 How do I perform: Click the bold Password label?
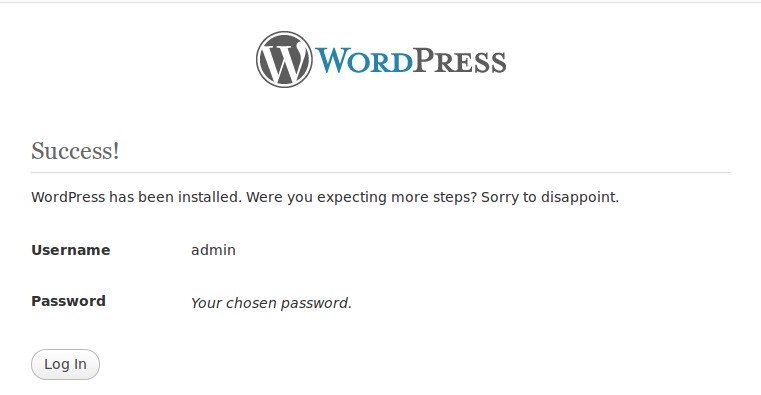(68, 301)
